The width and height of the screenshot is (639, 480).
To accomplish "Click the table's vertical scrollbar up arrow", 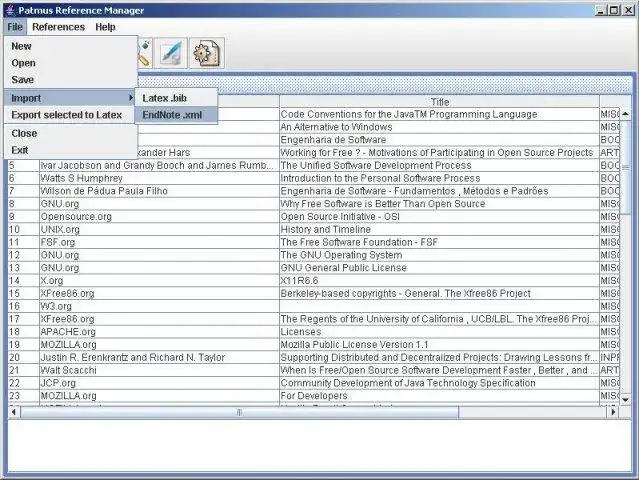I will (x=626, y=114).
